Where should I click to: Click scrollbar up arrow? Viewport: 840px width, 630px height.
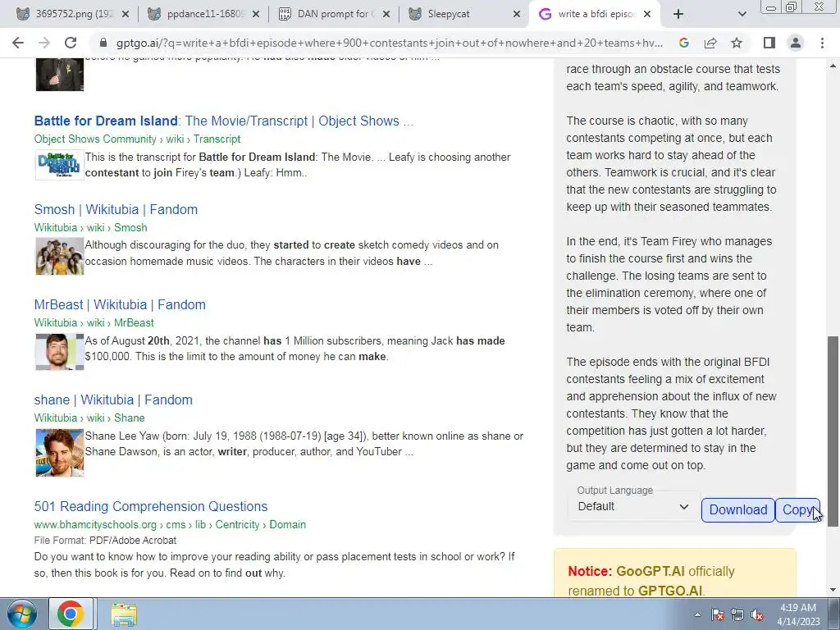pyautogui.click(x=833, y=66)
